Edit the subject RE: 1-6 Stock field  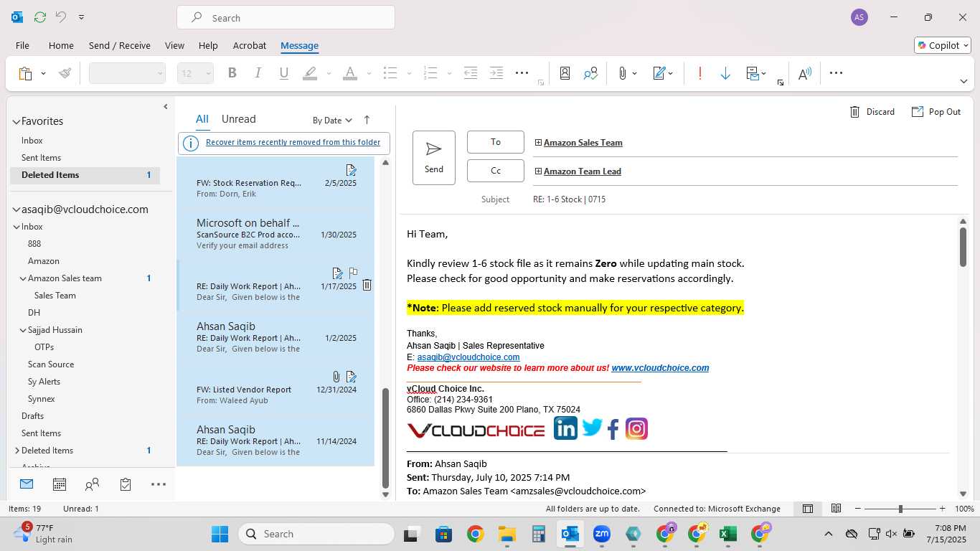pos(745,199)
